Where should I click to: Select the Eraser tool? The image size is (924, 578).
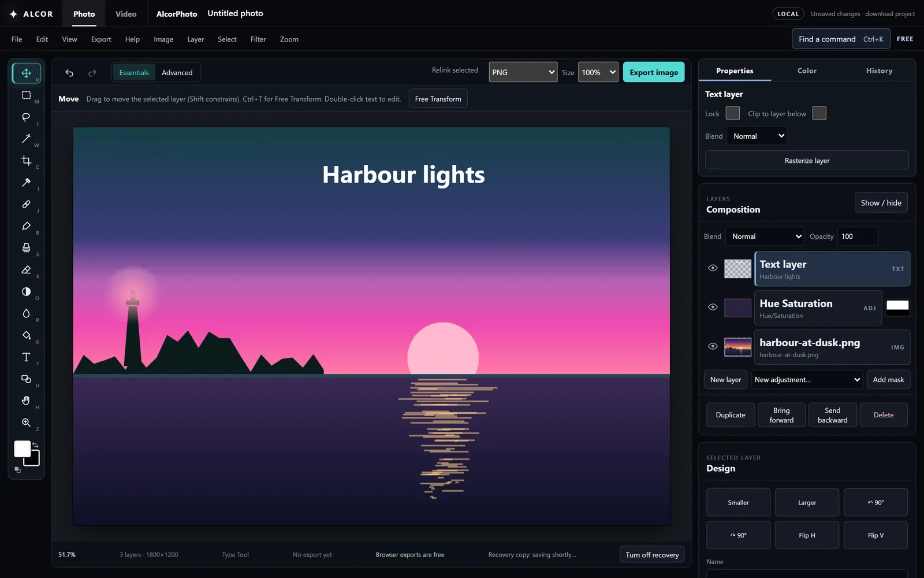tap(27, 269)
